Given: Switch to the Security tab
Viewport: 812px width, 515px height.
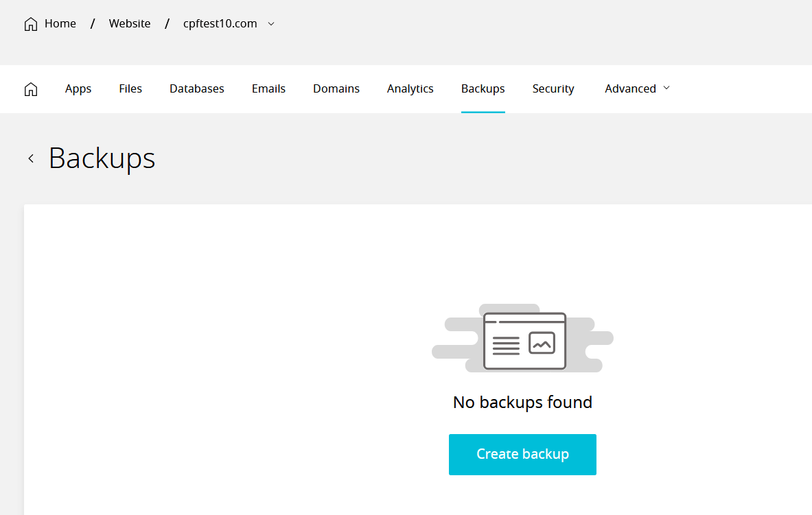Looking at the screenshot, I should [x=553, y=88].
